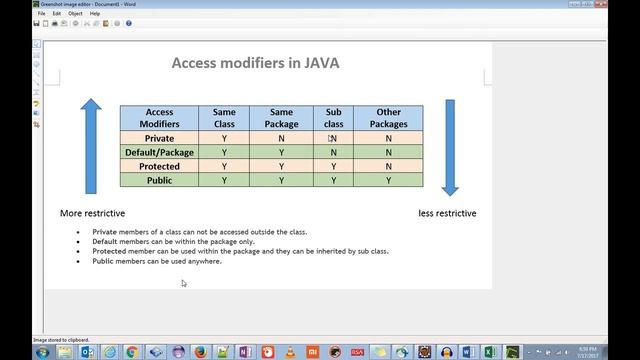This screenshot has width=640, height=360.
Task: Click the system clock in the tray
Action: (587, 352)
